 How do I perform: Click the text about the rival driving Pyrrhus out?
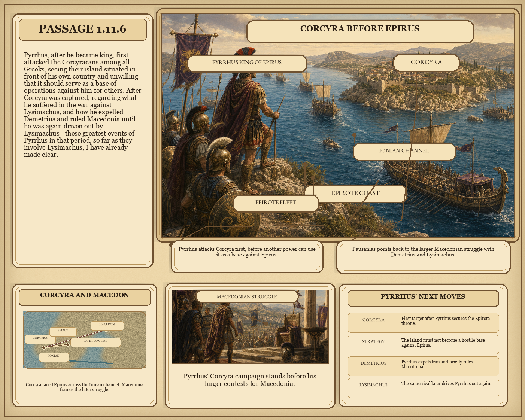[446, 384]
